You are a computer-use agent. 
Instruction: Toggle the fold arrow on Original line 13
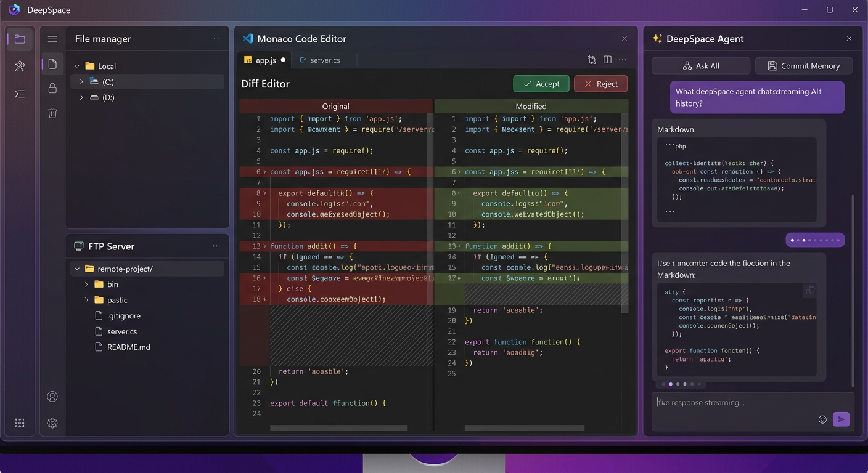265,246
